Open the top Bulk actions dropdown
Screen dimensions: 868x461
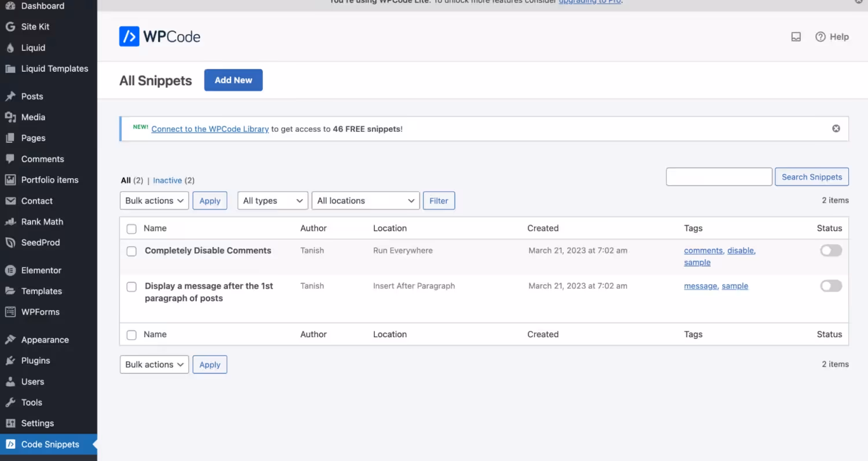(155, 201)
